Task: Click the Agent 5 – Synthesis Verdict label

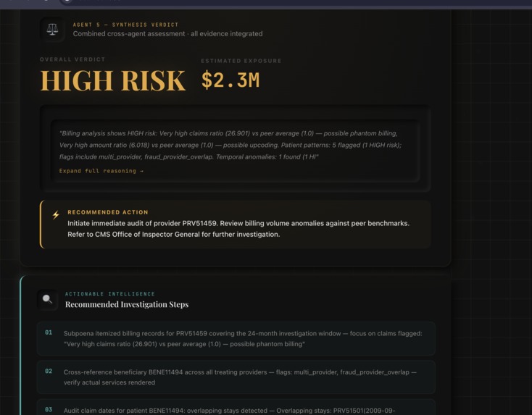Action: tap(125, 25)
